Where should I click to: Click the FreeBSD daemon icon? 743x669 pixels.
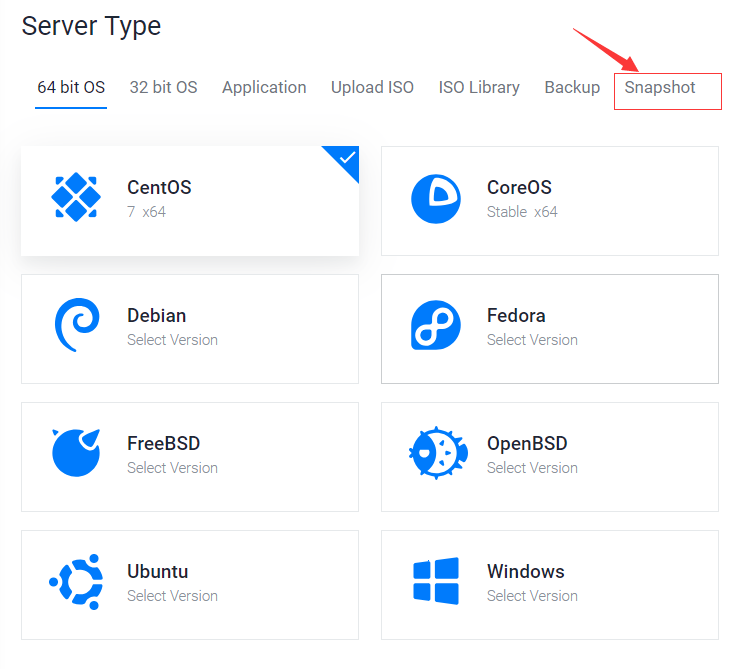point(76,452)
